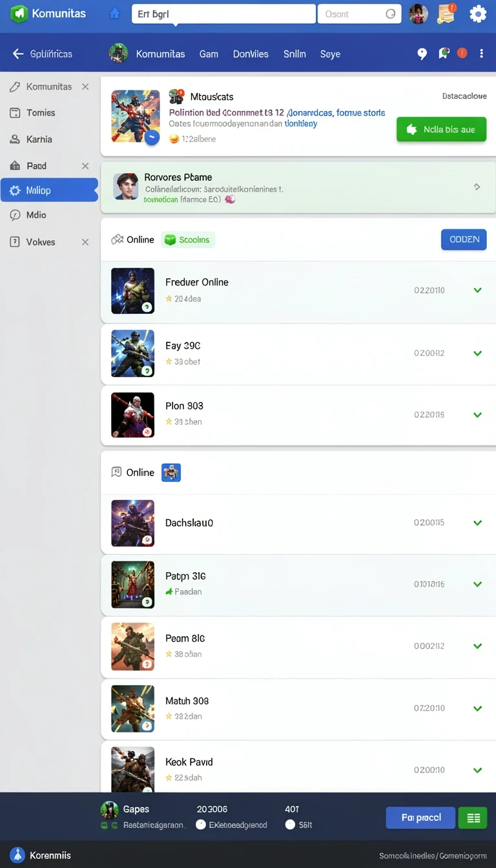496x868 pixels.
Task: Close the Paud sidebar item
Action: coord(85,166)
